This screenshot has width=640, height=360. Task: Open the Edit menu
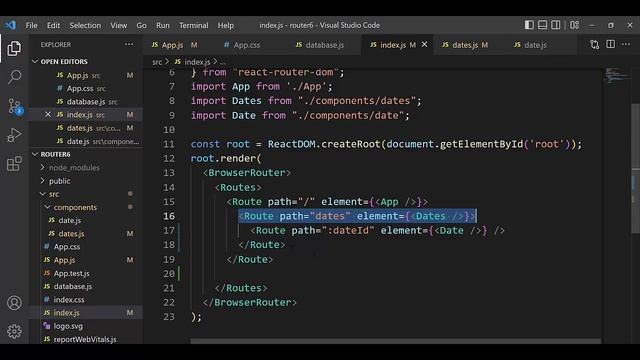click(x=53, y=25)
